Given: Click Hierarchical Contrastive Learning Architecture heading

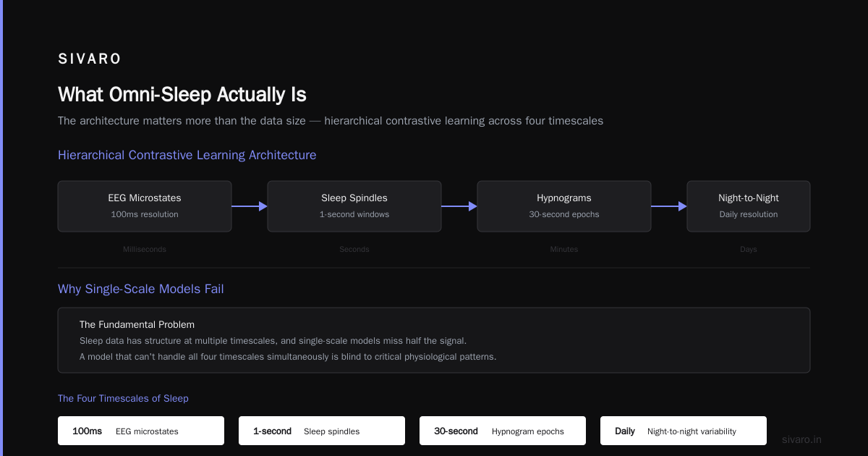Looking at the screenshot, I should [187, 155].
